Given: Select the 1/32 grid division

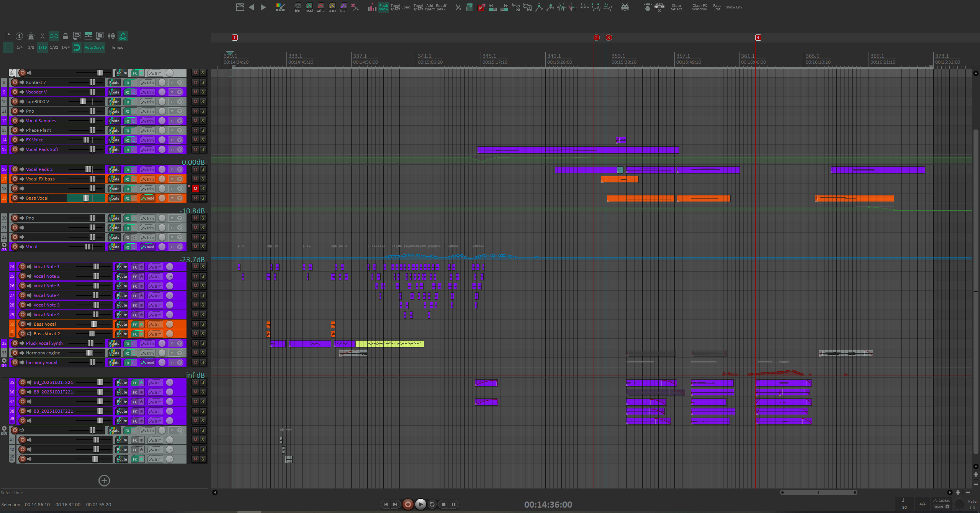Looking at the screenshot, I should click(x=54, y=48).
